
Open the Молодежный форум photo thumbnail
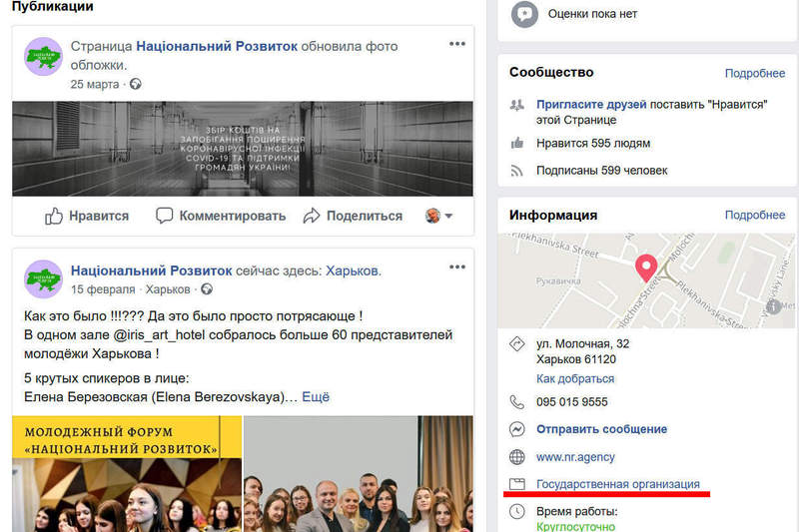(127, 474)
